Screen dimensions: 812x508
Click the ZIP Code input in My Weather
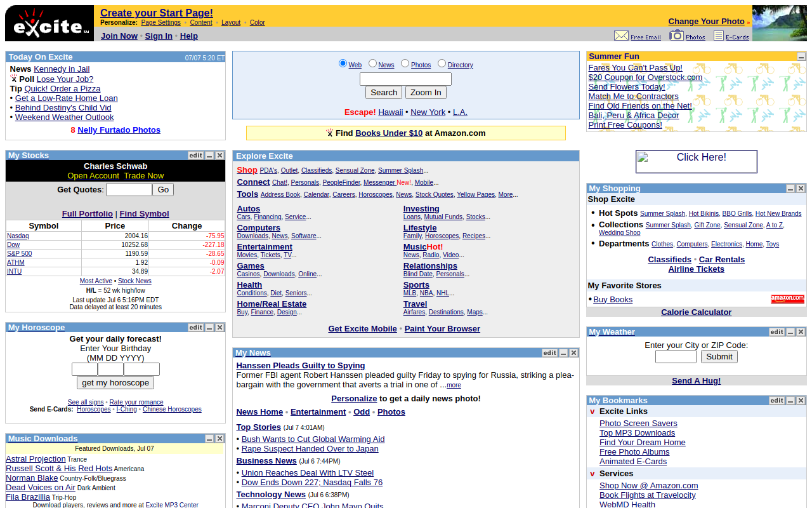pos(676,356)
